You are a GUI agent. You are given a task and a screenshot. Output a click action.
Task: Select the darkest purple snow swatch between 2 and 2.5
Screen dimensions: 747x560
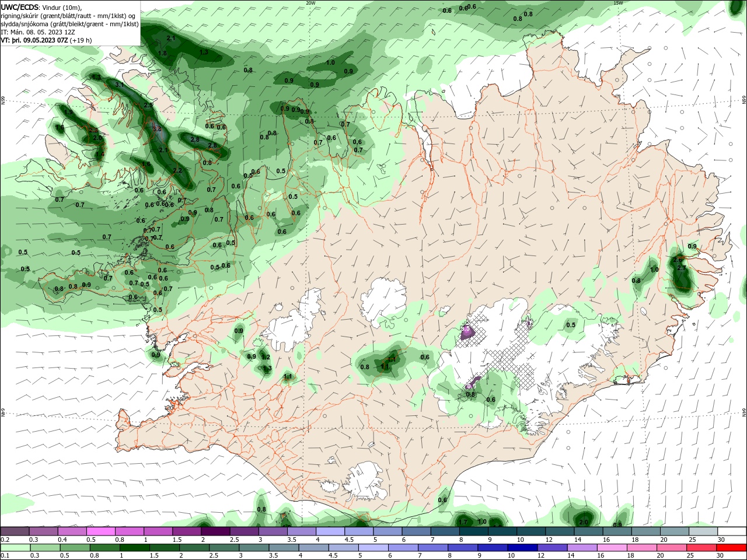pos(215,531)
